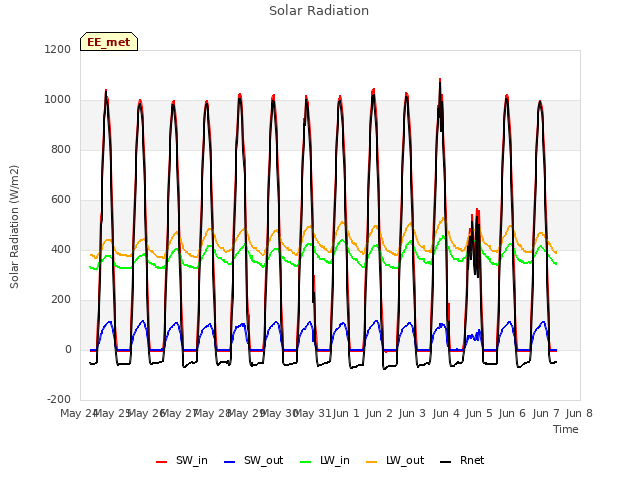This screenshot has height=480, width=640.
Task: Click the Time x-axis label
Action: (566, 429)
